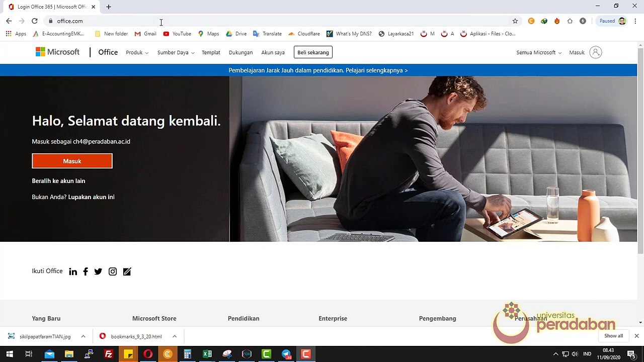The height and width of the screenshot is (362, 644).
Task: Click the lightning bolt extension icon
Action: (x=583, y=21)
